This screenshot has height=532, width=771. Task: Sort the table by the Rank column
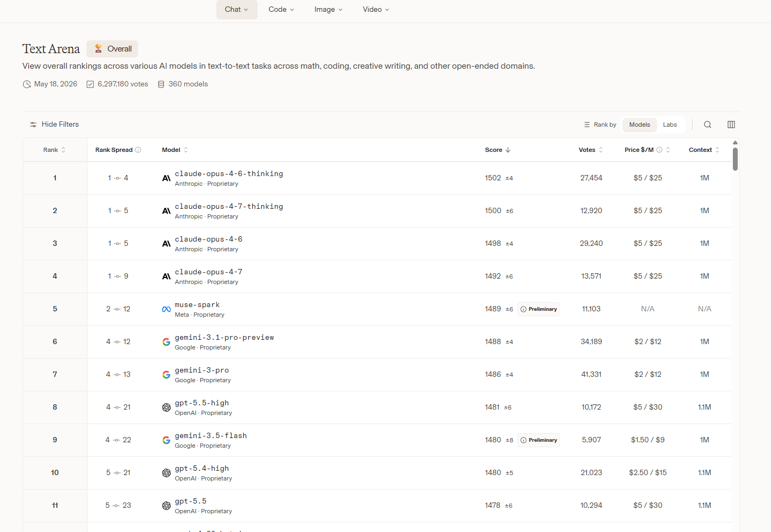[55, 150]
